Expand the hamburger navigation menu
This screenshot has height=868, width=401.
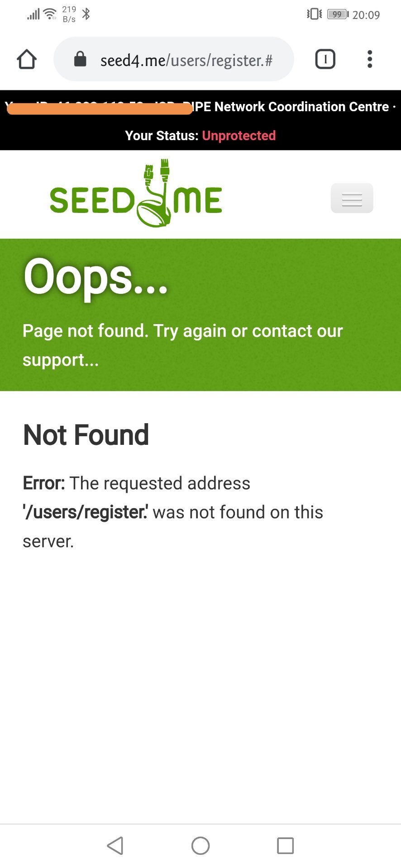click(352, 198)
